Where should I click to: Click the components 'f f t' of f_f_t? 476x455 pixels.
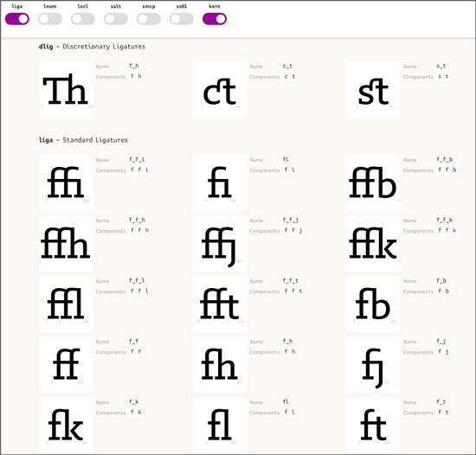pos(293,292)
